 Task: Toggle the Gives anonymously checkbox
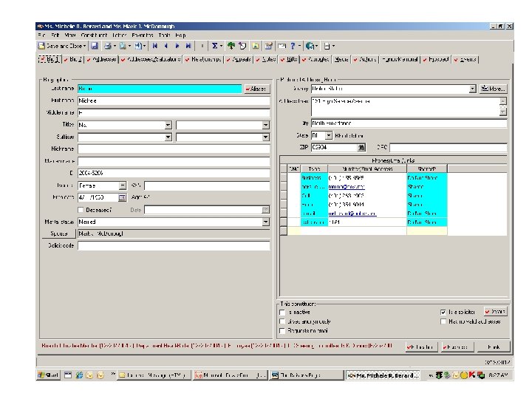[x=282, y=321]
